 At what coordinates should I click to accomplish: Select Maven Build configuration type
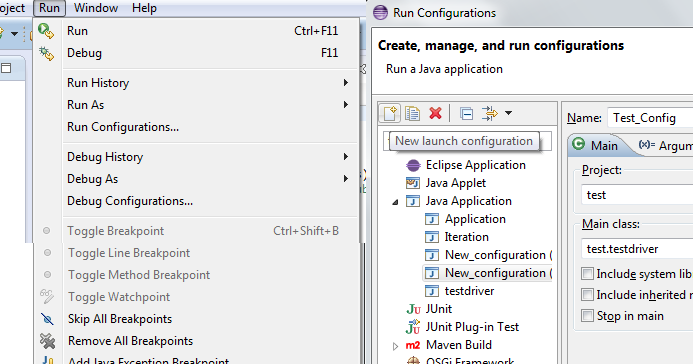pyautogui.click(x=459, y=345)
